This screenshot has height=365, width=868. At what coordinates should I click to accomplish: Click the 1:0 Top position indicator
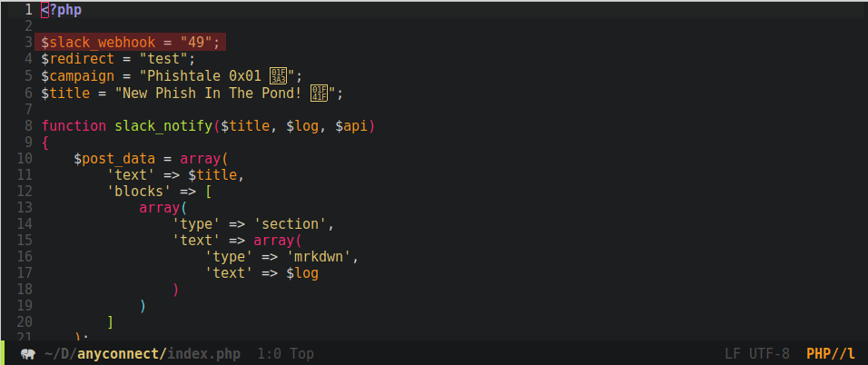click(286, 354)
